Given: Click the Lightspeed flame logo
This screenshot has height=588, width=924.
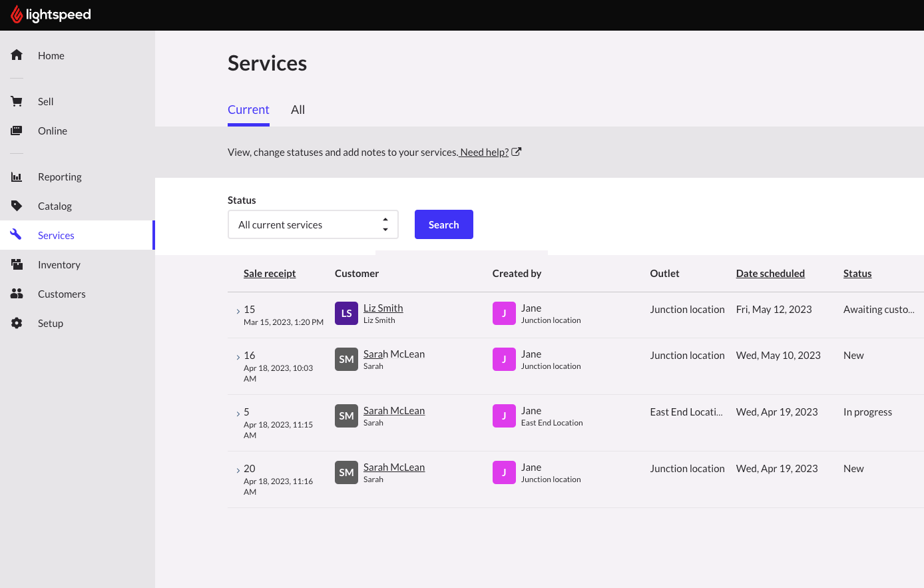Looking at the screenshot, I should coord(17,15).
